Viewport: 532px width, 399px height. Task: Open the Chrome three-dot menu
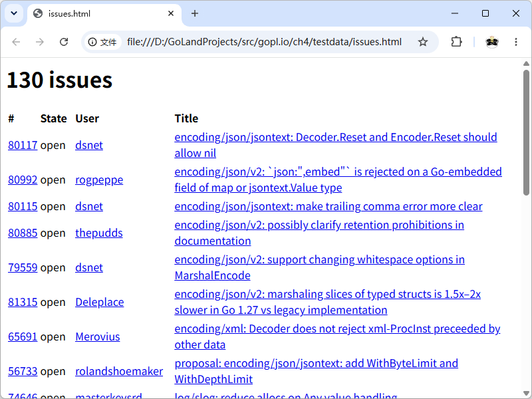(x=516, y=42)
